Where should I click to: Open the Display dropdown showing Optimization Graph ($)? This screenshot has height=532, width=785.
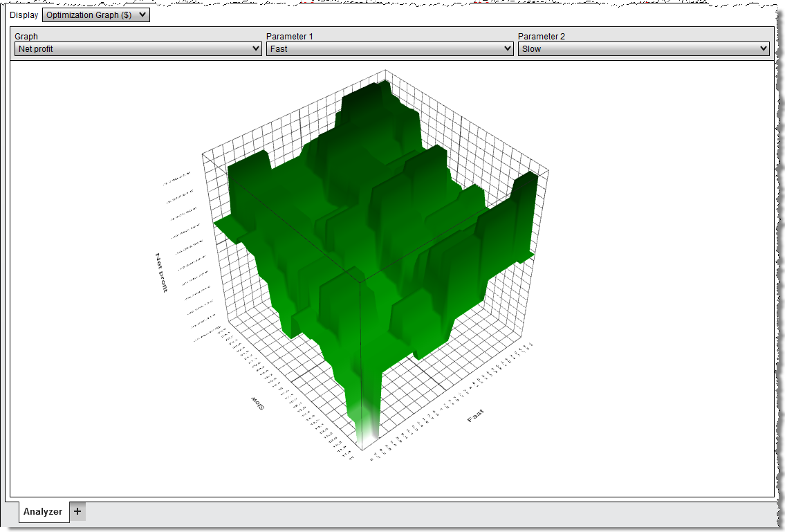pyautogui.click(x=95, y=15)
